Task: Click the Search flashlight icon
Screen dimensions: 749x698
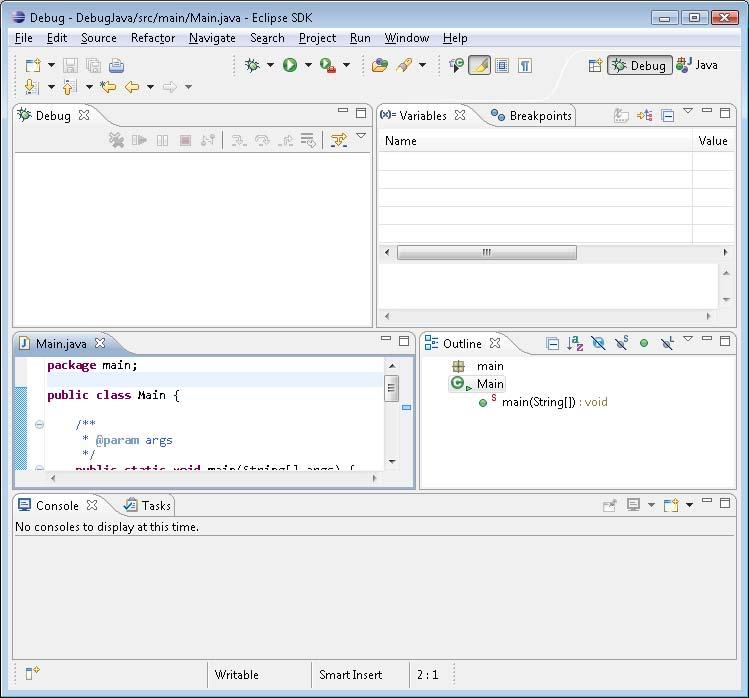Action: [404, 65]
